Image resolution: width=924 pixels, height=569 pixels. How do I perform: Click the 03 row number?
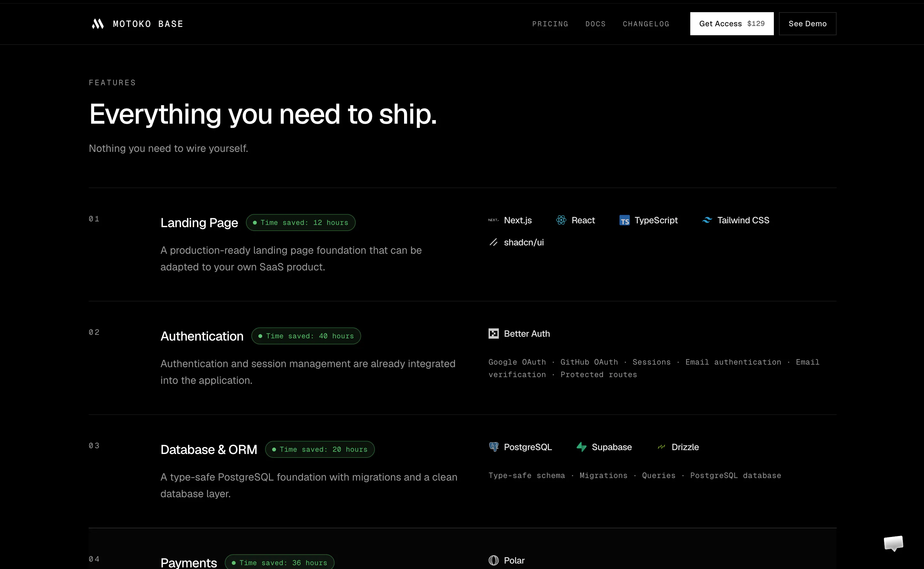[94, 446]
